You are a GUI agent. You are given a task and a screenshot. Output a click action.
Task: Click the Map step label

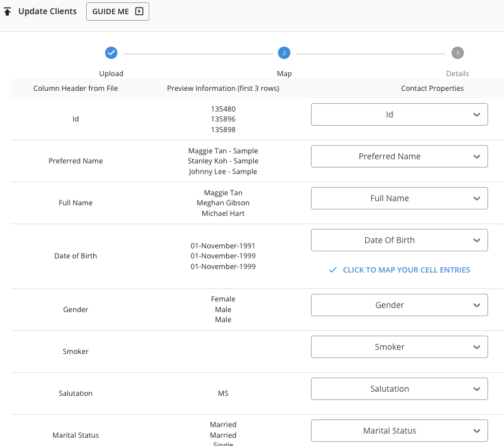tap(284, 74)
